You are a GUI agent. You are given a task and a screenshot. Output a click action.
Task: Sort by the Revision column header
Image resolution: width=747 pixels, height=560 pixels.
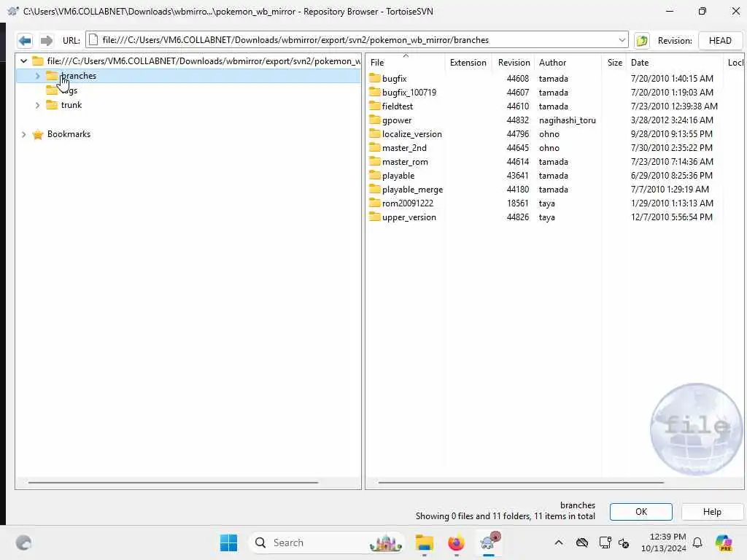514,63
